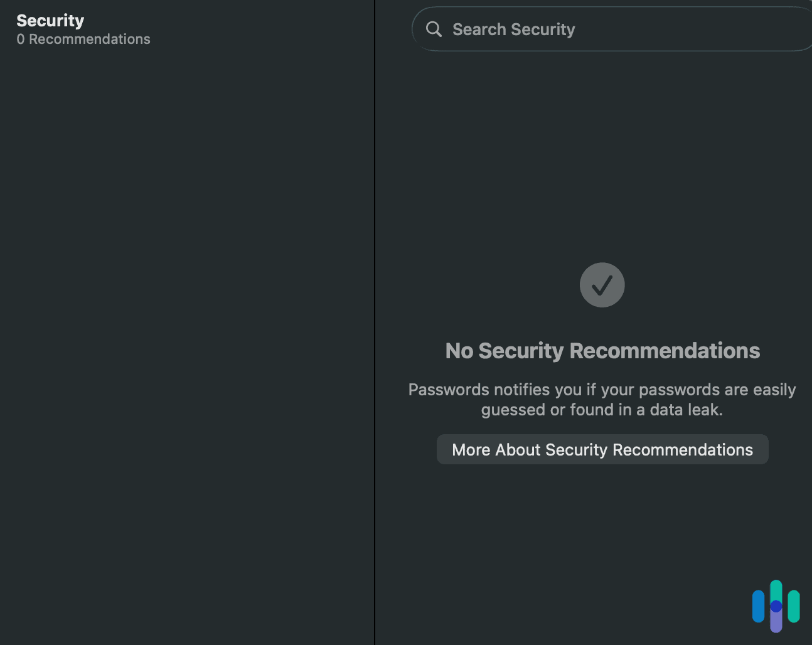The height and width of the screenshot is (645, 812).
Task: Select the No Security Recommendations heading
Action: pos(602,351)
